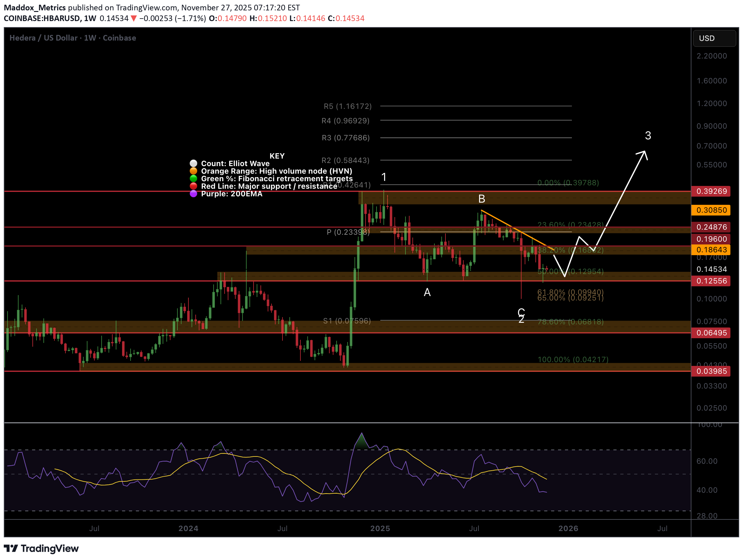This screenshot has height=560, width=743.
Task: Select the orange 0.30850 price label
Action: (711, 210)
